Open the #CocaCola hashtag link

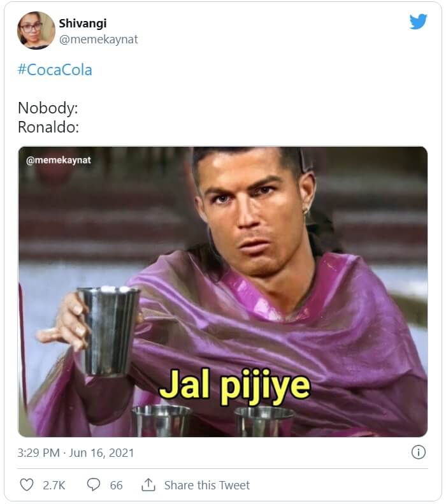click(55, 69)
